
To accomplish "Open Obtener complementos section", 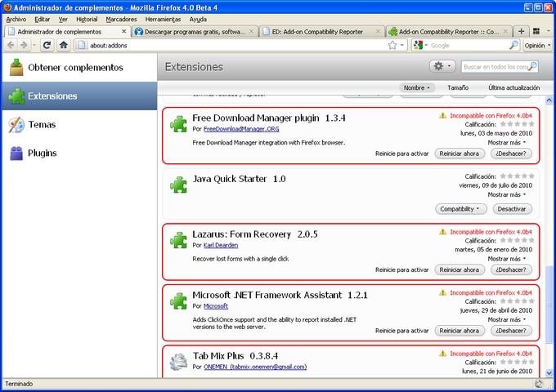I will point(79,67).
